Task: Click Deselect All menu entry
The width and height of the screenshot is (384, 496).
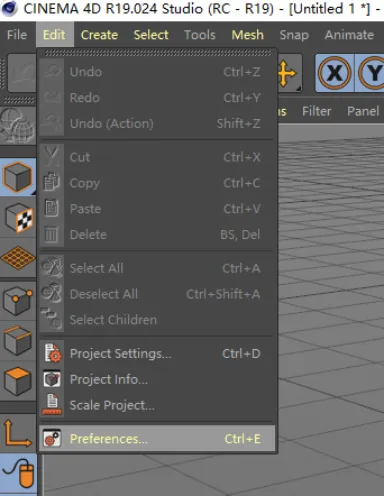Action: (157, 294)
